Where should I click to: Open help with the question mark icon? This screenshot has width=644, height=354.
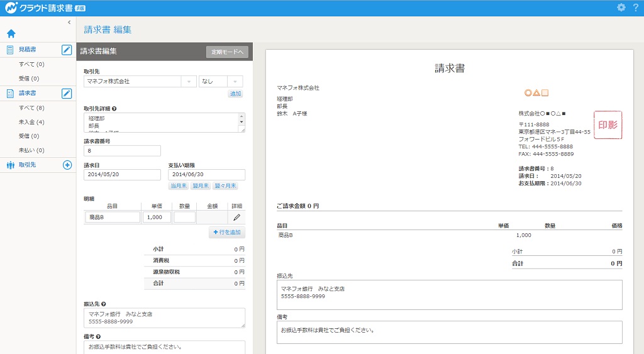coord(635,8)
